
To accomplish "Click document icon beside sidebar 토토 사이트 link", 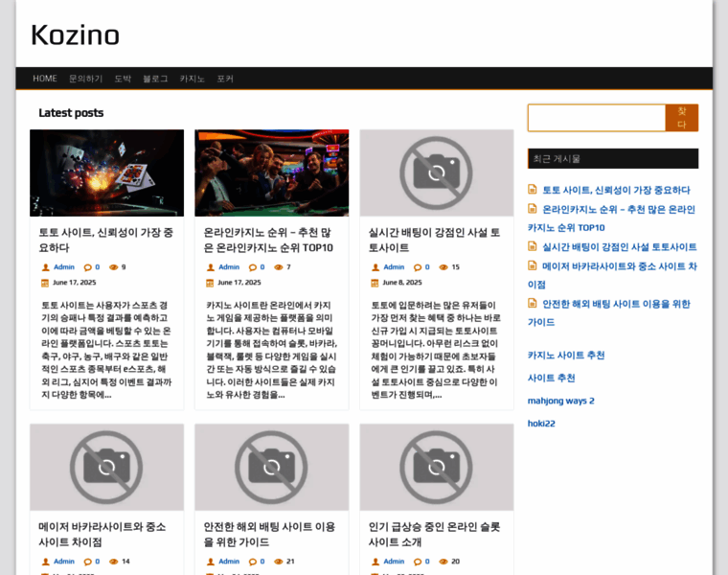I will (532, 189).
